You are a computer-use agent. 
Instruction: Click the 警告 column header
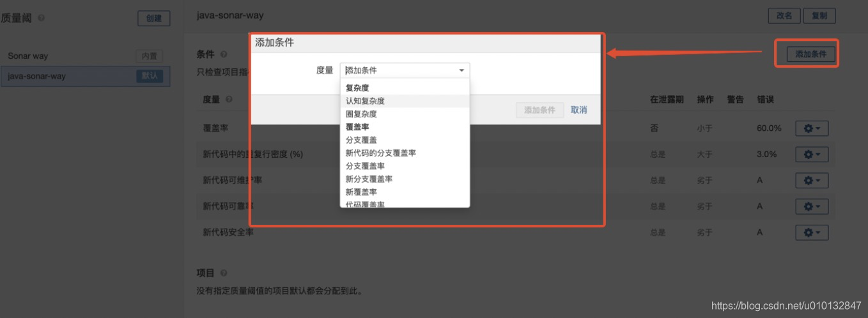pyautogui.click(x=735, y=100)
